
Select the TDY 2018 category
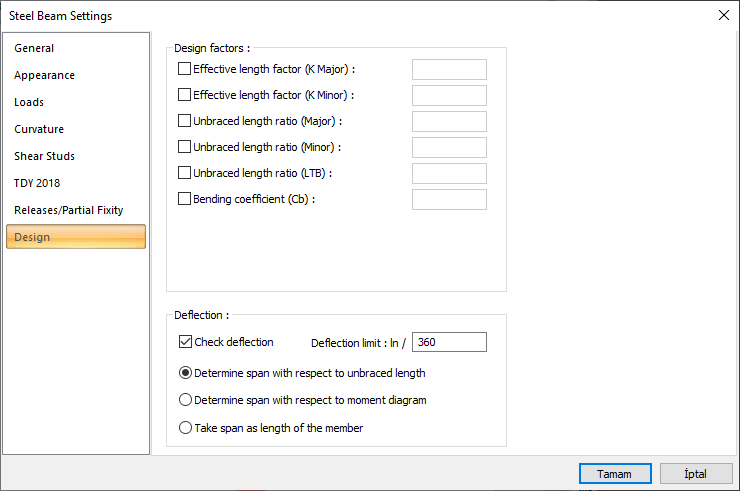[x=37, y=183]
